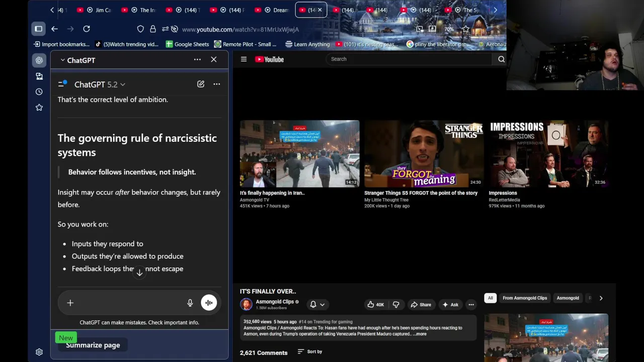Click the YouTube Search field

409,59
